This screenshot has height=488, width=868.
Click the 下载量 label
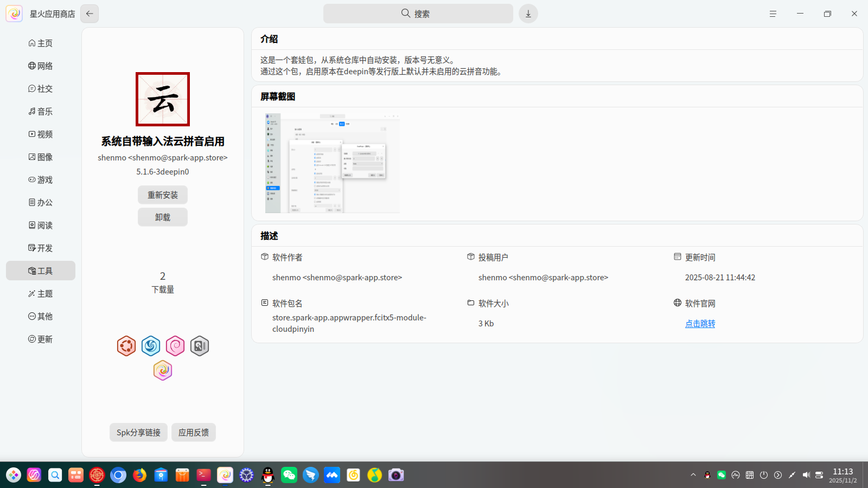163,290
